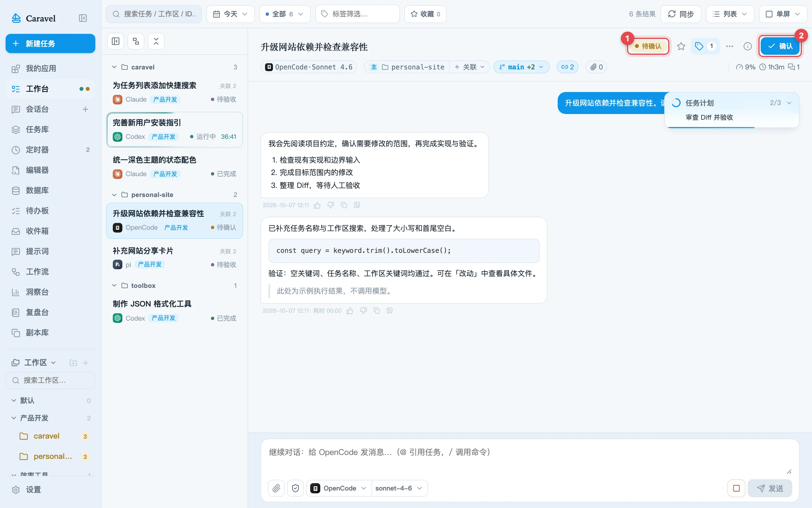The image size is (812, 508).
Task: Open the 单屏 layout dropdown
Action: [x=783, y=14]
